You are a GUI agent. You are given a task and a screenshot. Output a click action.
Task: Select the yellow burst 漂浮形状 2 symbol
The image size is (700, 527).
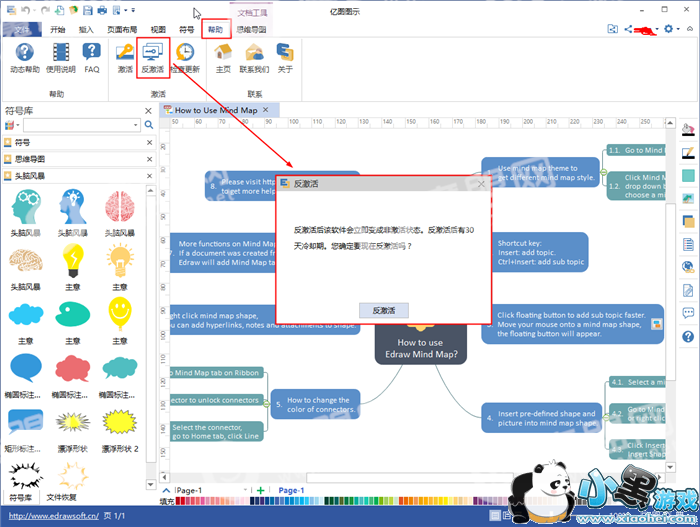[x=120, y=422]
